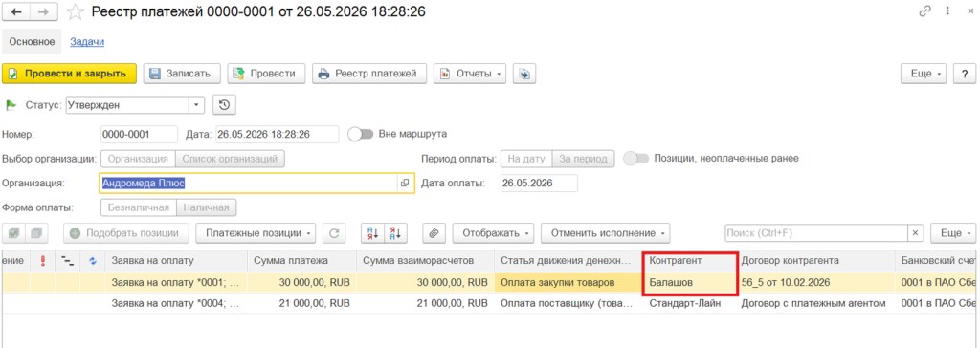Add document to favorites with star
The height and width of the screenshot is (348, 980).
[75, 11]
